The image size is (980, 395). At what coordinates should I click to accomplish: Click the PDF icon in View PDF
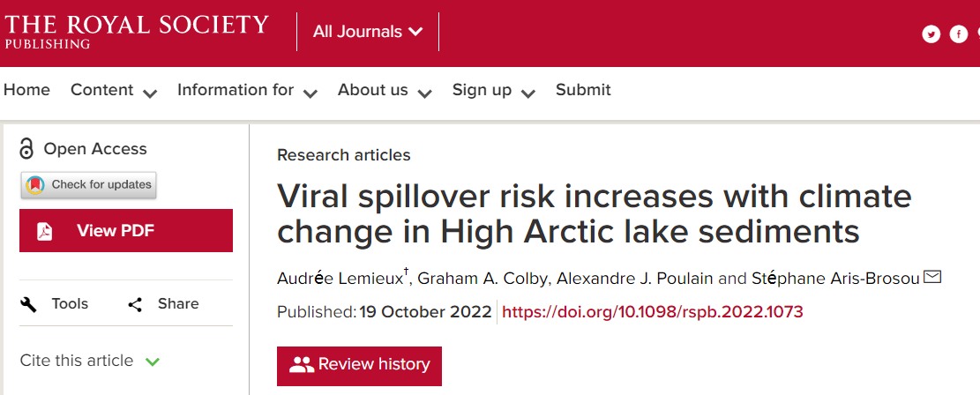pyautogui.click(x=45, y=231)
